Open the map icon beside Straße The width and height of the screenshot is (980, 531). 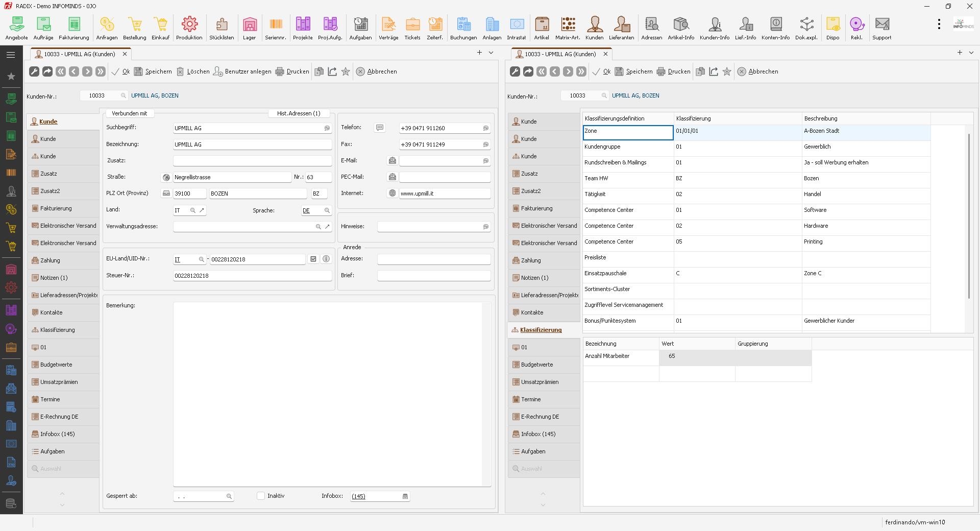[x=166, y=177]
